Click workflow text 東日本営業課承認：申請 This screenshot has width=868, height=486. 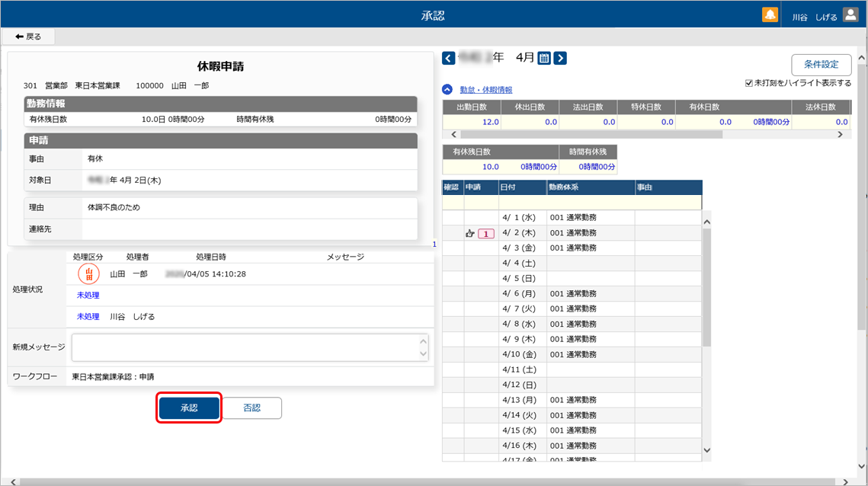113,377
